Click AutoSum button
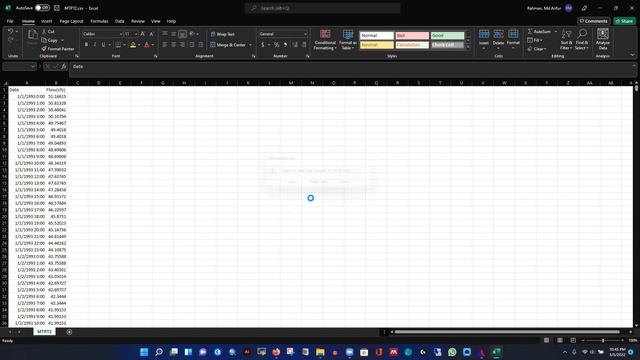Viewport: 640px width, 360px height. point(539,31)
